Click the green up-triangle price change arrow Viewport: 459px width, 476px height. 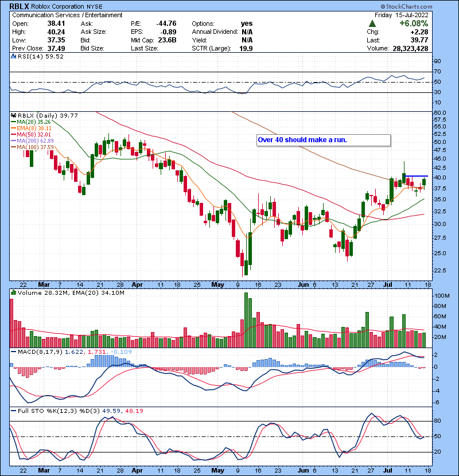[x=372, y=24]
